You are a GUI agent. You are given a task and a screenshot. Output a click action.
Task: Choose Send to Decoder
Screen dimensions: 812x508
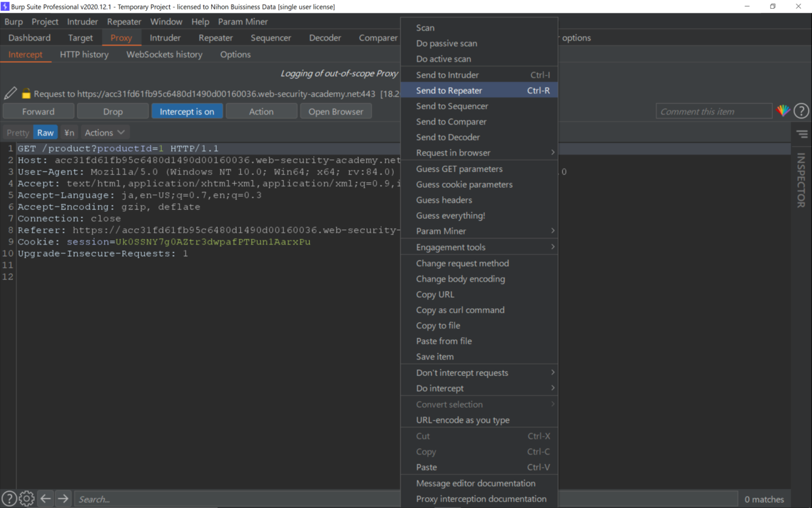pyautogui.click(x=479, y=137)
